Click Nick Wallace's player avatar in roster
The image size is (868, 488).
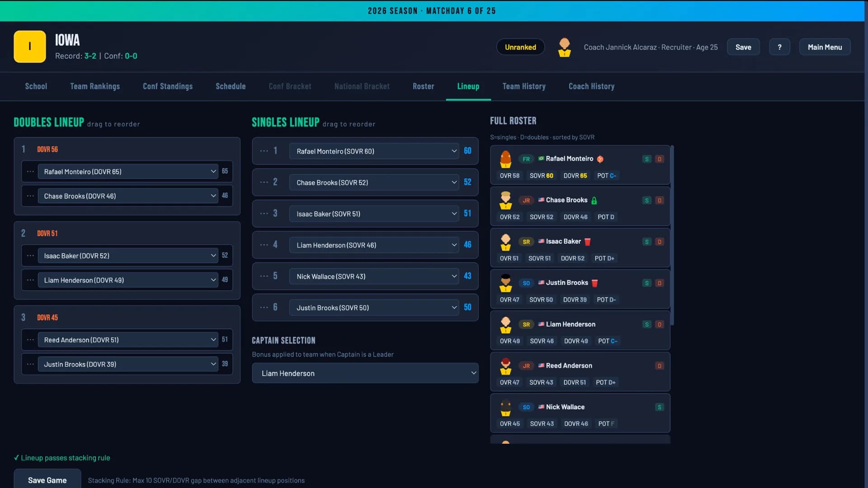coord(505,408)
